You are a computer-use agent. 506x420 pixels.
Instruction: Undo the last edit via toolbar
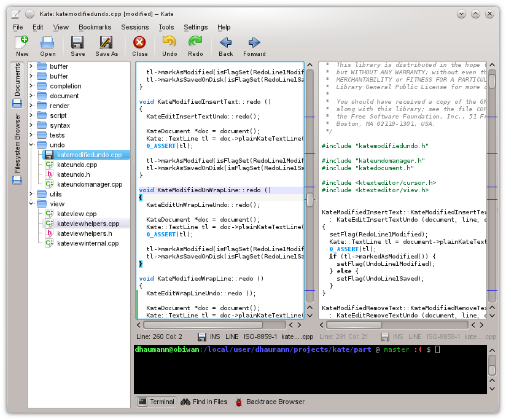169,46
